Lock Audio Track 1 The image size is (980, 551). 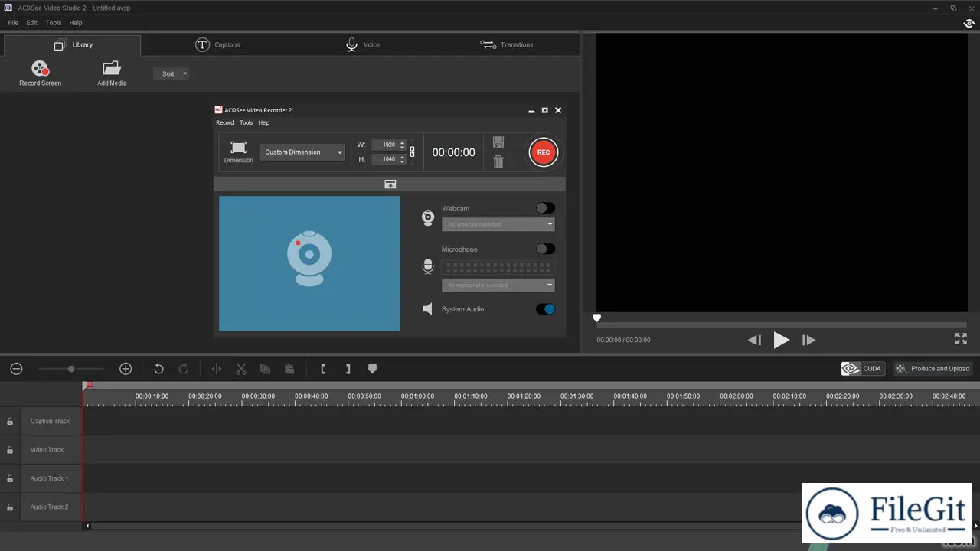click(x=10, y=479)
